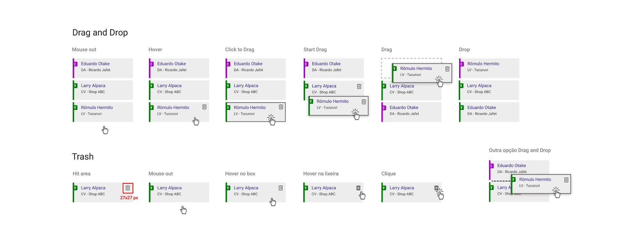644x244 pixels.
Task: Click trash icon on Larry Alpaca Start Drag card
Action: tap(359, 87)
